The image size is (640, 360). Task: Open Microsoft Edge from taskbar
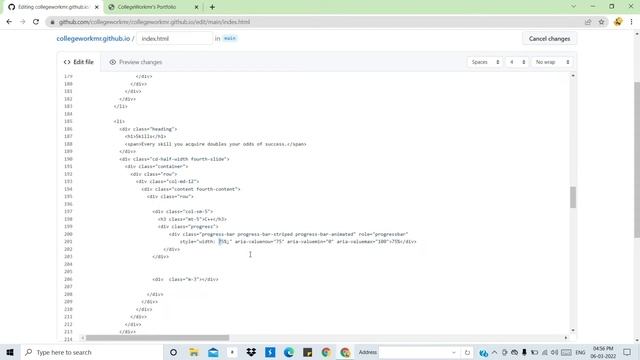289,352
